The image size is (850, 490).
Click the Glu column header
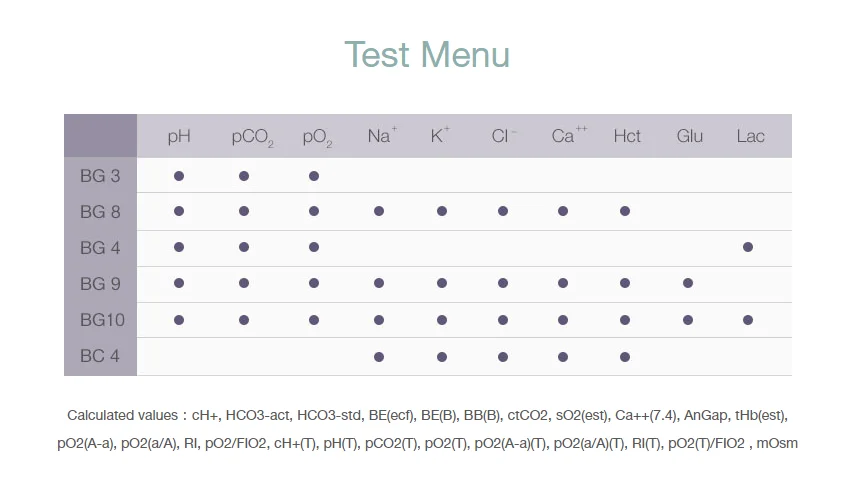(x=689, y=136)
